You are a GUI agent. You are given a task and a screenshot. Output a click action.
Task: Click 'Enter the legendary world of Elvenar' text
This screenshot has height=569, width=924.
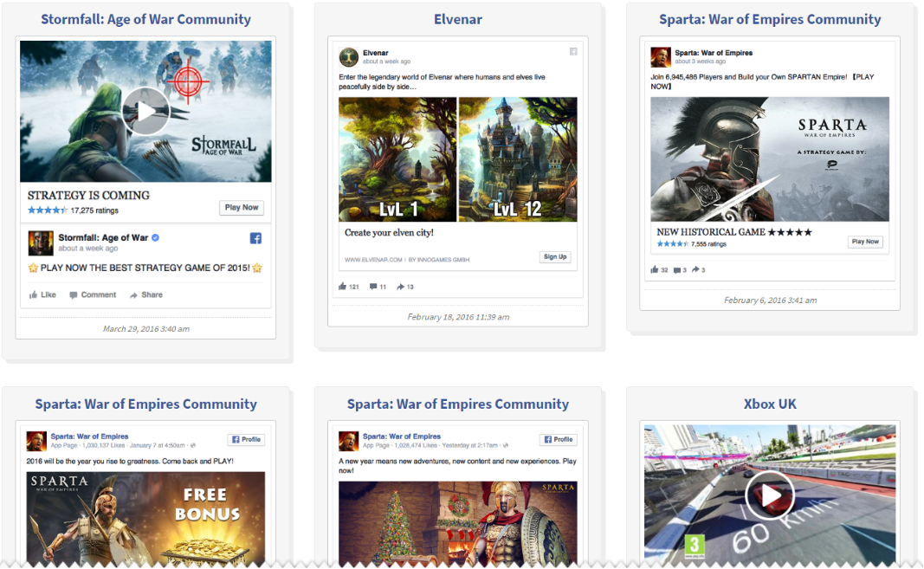442,81
